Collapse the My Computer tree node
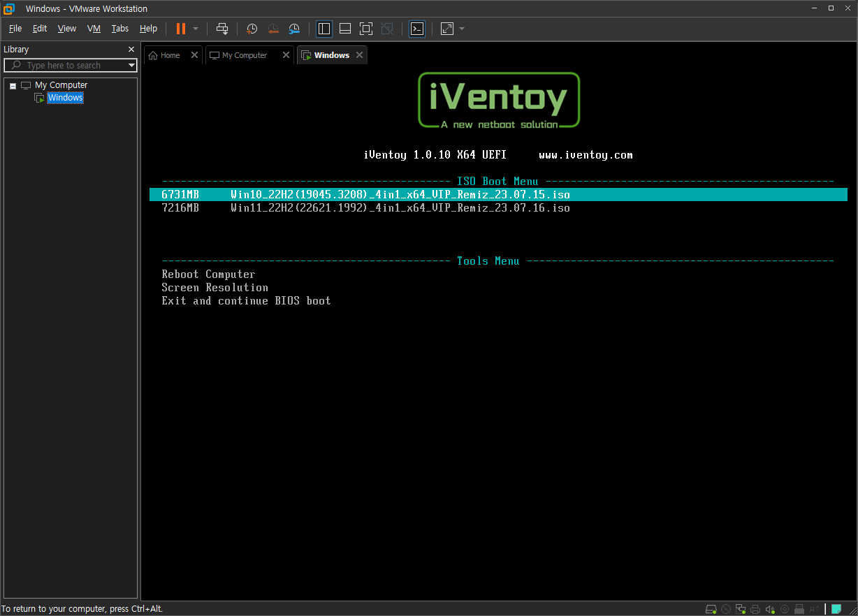This screenshot has width=858, height=616. [13, 85]
